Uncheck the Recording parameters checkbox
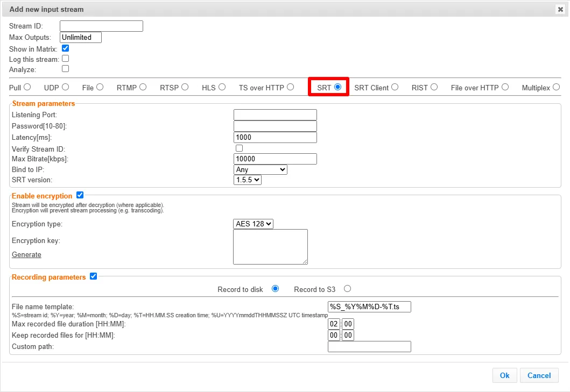Viewport: 570px width, 392px height. pos(94,276)
